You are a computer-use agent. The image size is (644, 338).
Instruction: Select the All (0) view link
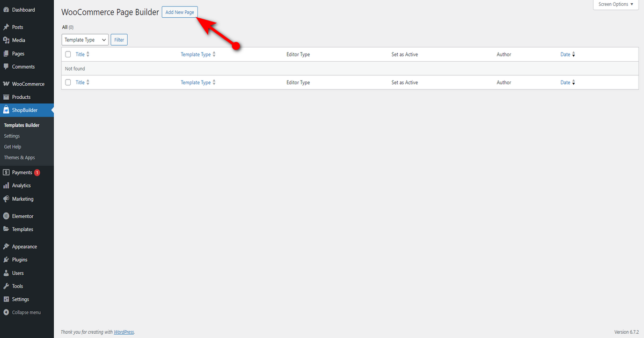68,27
